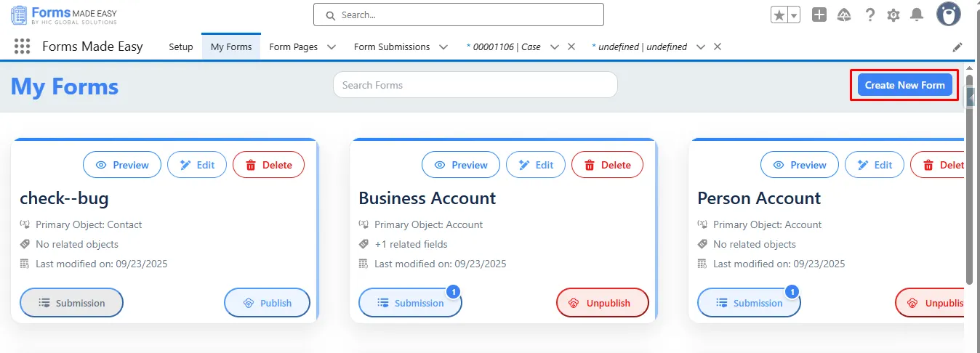
Task: Focus the Search Forms input field
Action: (x=475, y=85)
